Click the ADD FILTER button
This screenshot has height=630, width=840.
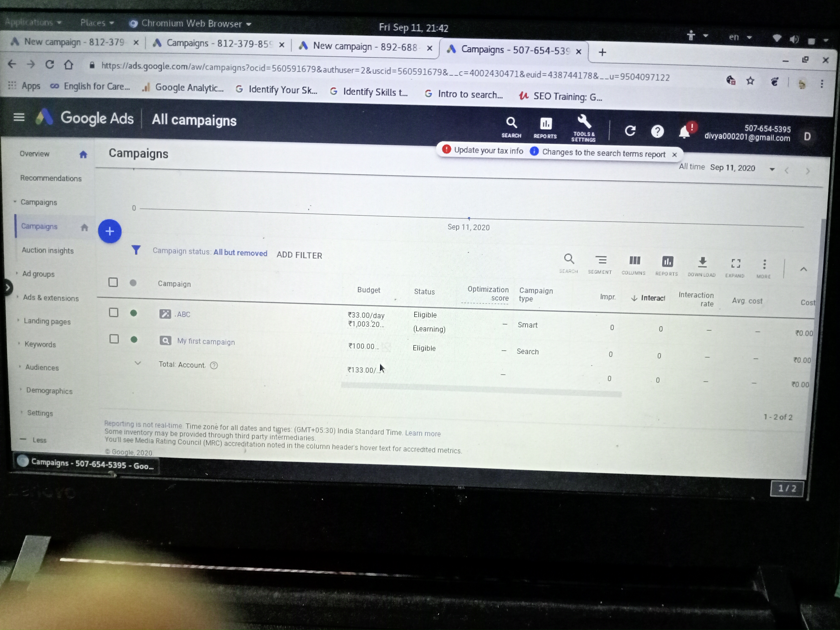[299, 255]
